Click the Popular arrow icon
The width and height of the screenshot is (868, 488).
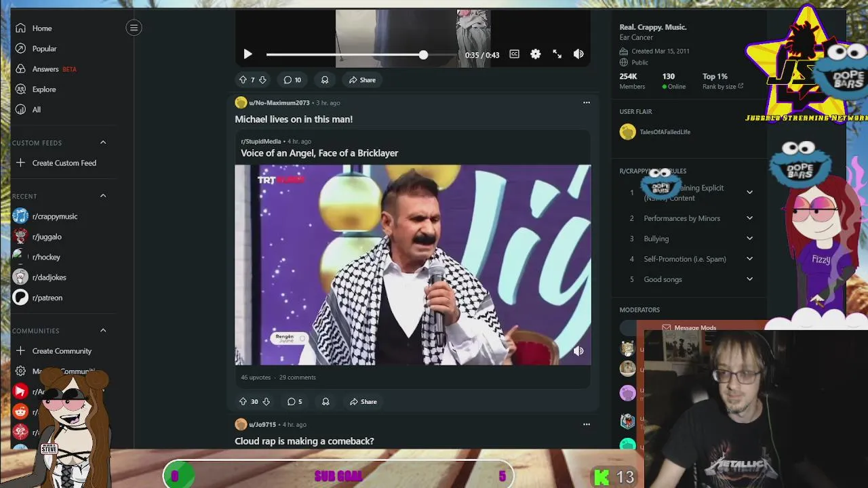[x=21, y=49]
